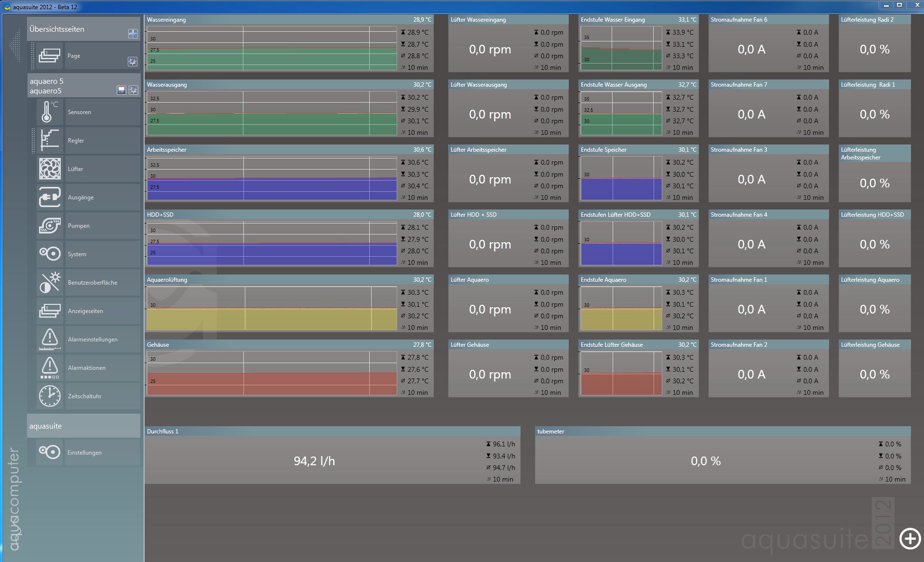Image resolution: width=924 pixels, height=562 pixels.
Task: Click the Alarmaktionen label
Action: (x=87, y=368)
